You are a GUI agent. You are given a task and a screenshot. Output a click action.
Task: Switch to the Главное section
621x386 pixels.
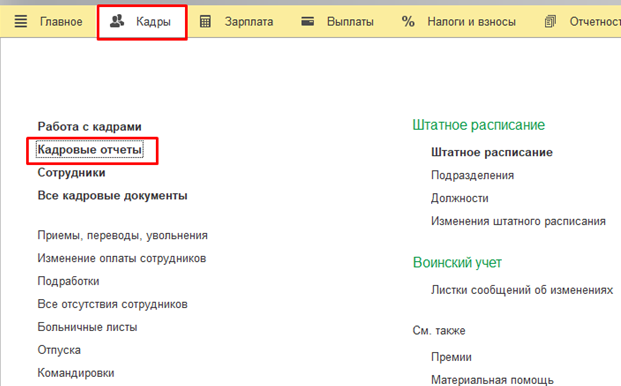61,21
